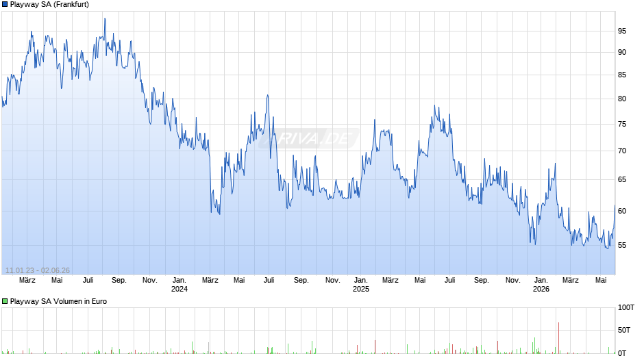
Task: Click the first 'Juli' label of 2023
Action: [x=88, y=281]
